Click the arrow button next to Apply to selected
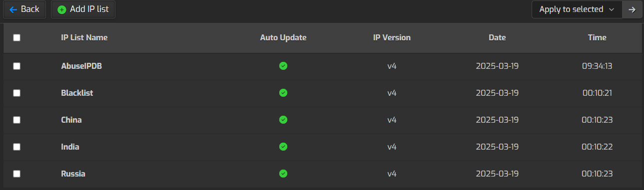The height and width of the screenshot is (190, 644). (x=632, y=9)
